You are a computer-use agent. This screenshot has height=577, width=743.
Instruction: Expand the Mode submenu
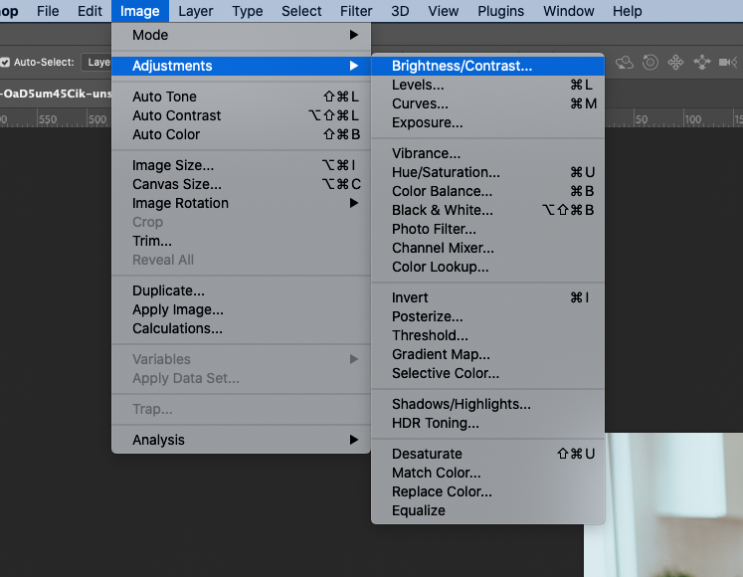coord(241,35)
